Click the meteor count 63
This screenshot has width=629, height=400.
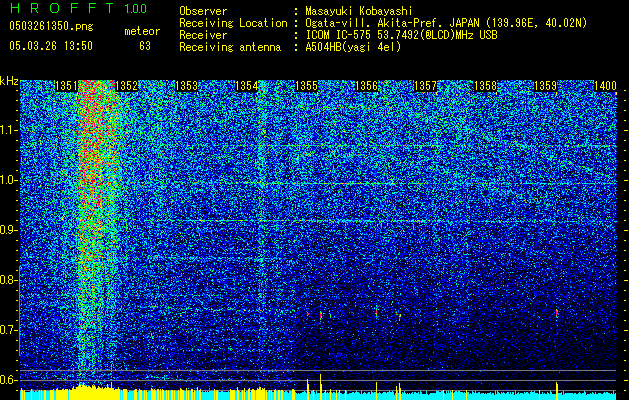coord(145,46)
